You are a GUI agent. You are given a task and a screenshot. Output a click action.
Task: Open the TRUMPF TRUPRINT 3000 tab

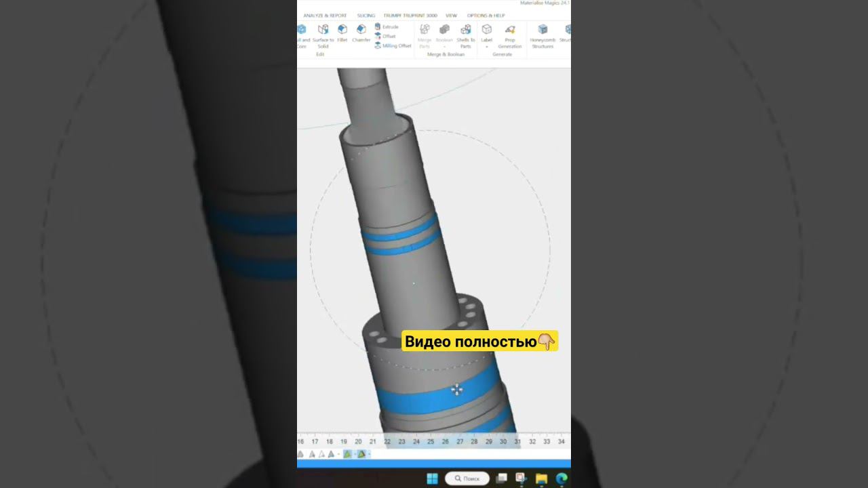coord(410,15)
